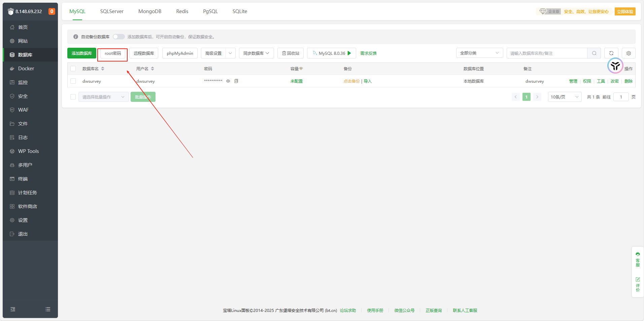This screenshot has height=321, width=644.
Task: Toggle automatic database backup switch
Action: (118, 37)
